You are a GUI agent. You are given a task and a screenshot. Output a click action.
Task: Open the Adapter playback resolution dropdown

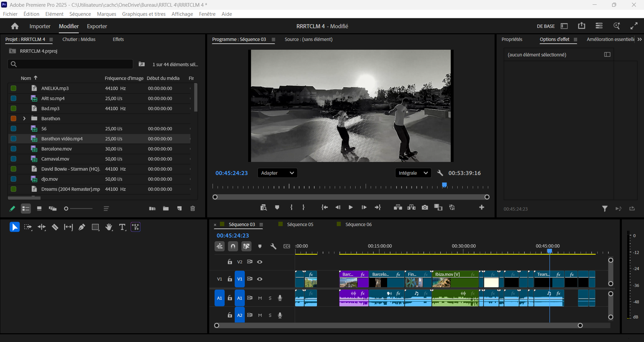coord(277,173)
